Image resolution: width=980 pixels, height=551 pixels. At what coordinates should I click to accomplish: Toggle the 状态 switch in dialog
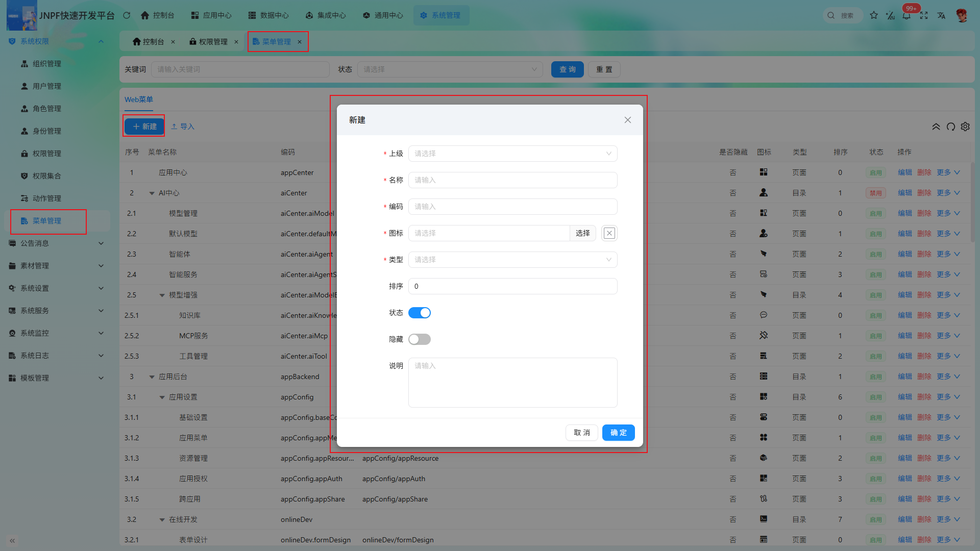click(x=420, y=313)
